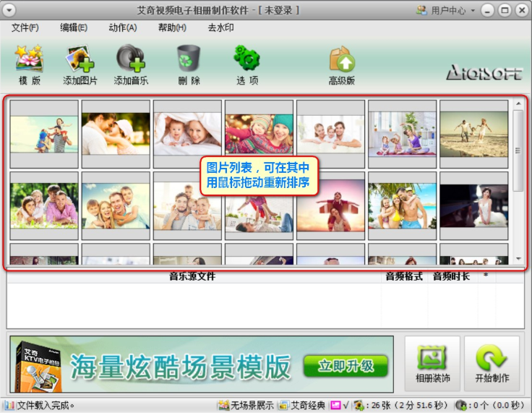Click the 音频格式 column header

(x=404, y=276)
